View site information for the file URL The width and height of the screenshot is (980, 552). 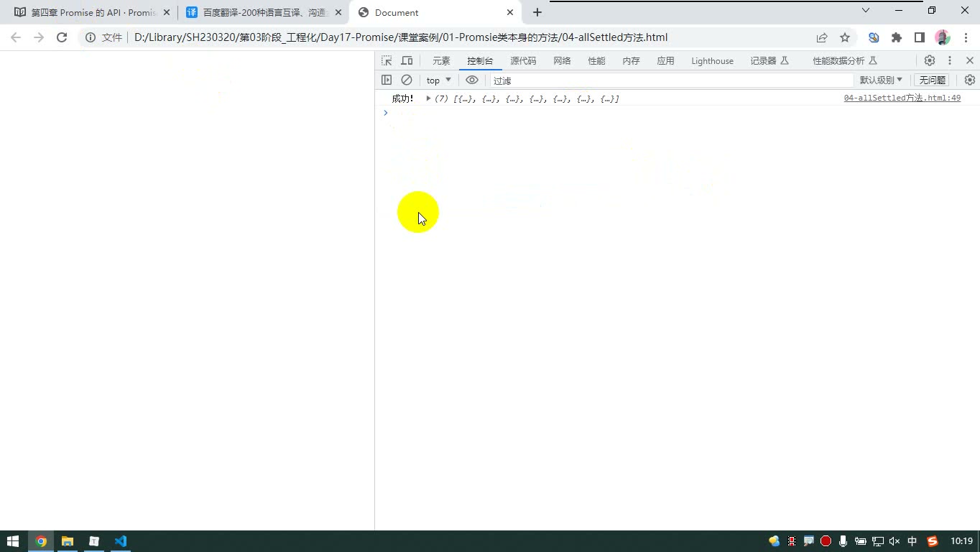[91, 37]
